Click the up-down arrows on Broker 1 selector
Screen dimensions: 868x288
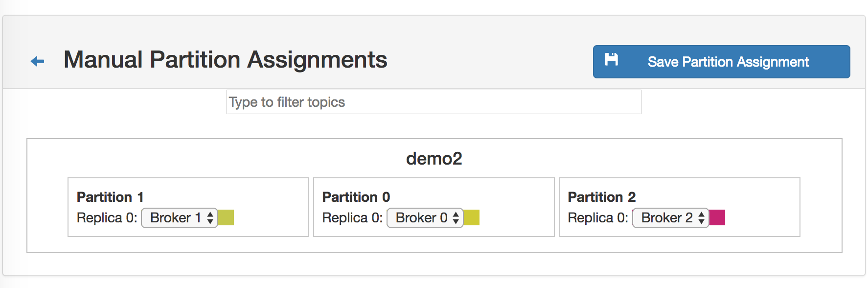point(210,218)
